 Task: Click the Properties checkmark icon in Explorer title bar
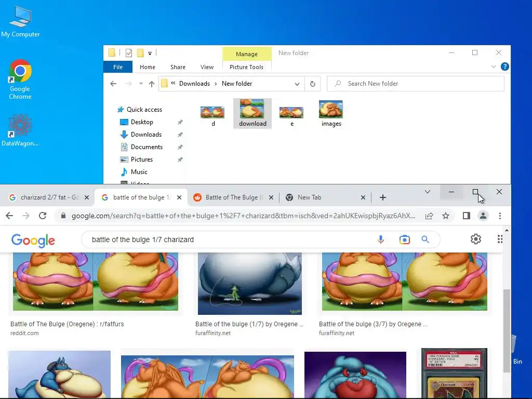(x=129, y=53)
